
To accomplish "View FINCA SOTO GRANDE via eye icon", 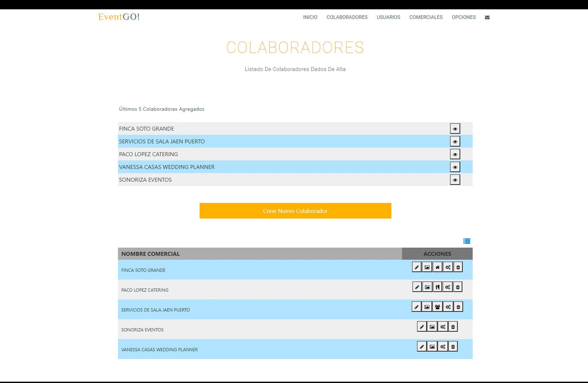I will pos(455,129).
